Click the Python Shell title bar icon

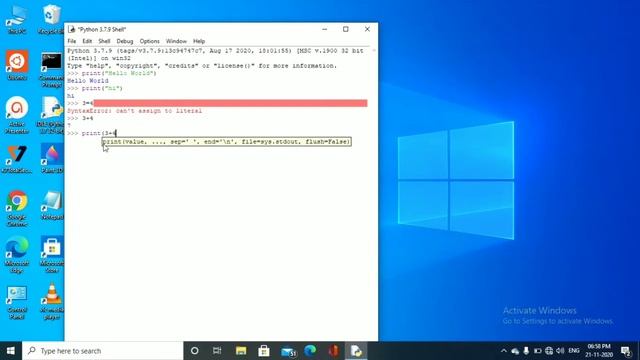(x=71, y=29)
